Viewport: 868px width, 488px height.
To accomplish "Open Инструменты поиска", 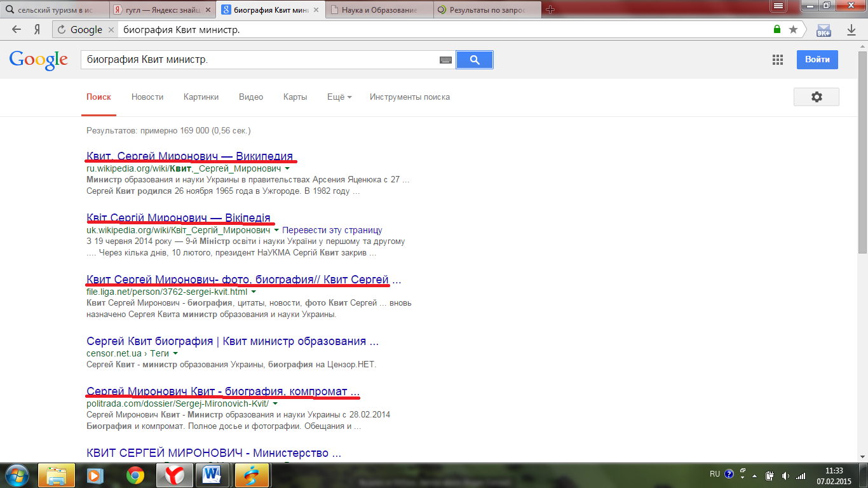I will click(x=410, y=97).
